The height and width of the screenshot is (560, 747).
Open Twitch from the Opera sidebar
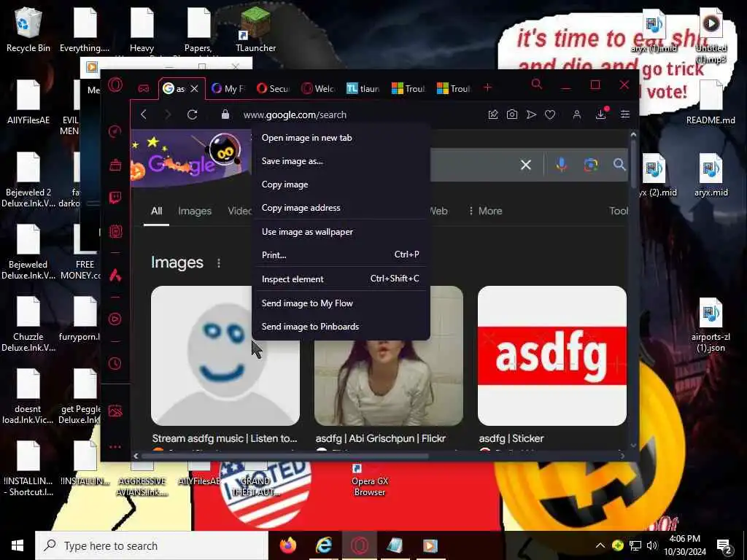click(115, 198)
